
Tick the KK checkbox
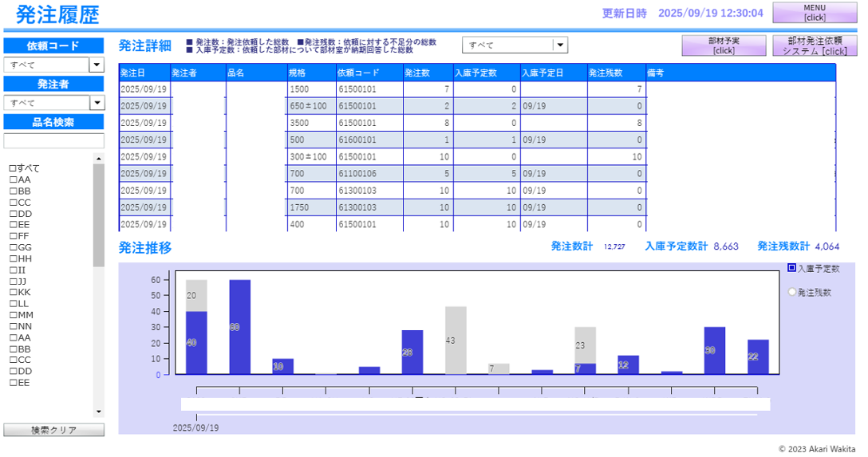click(x=13, y=292)
